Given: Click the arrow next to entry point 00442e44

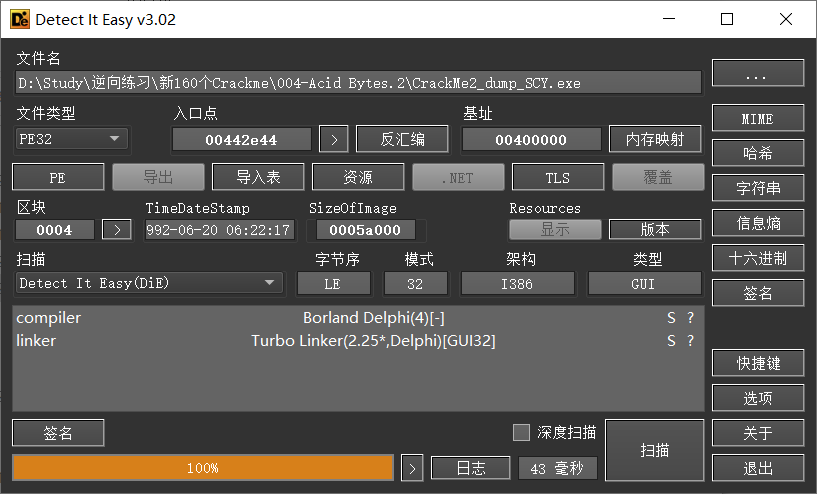Looking at the screenshot, I should (333, 139).
